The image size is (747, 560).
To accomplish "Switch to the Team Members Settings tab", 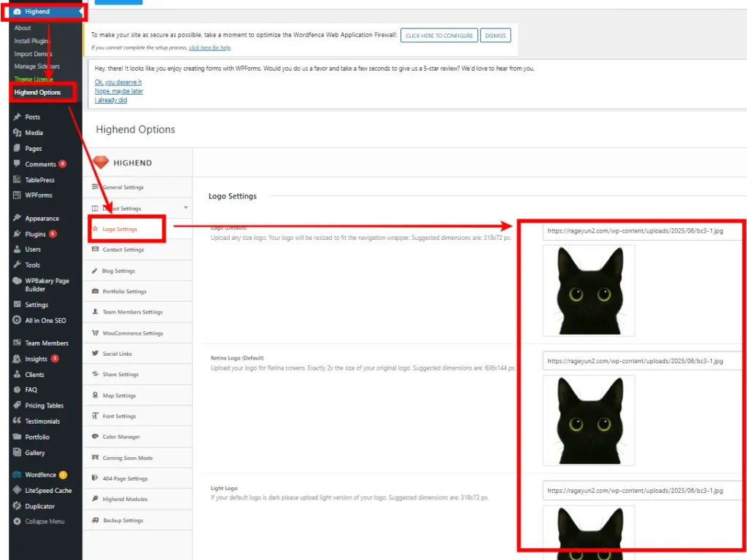I will coord(138,312).
